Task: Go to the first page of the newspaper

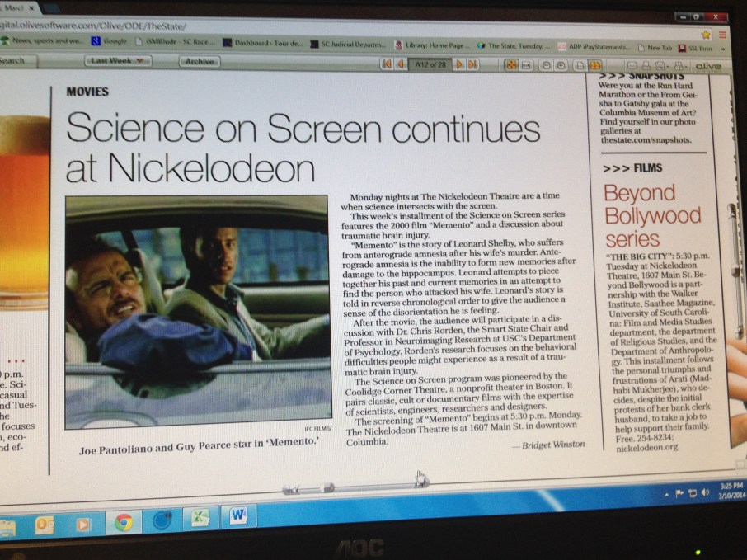Action: (386, 64)
